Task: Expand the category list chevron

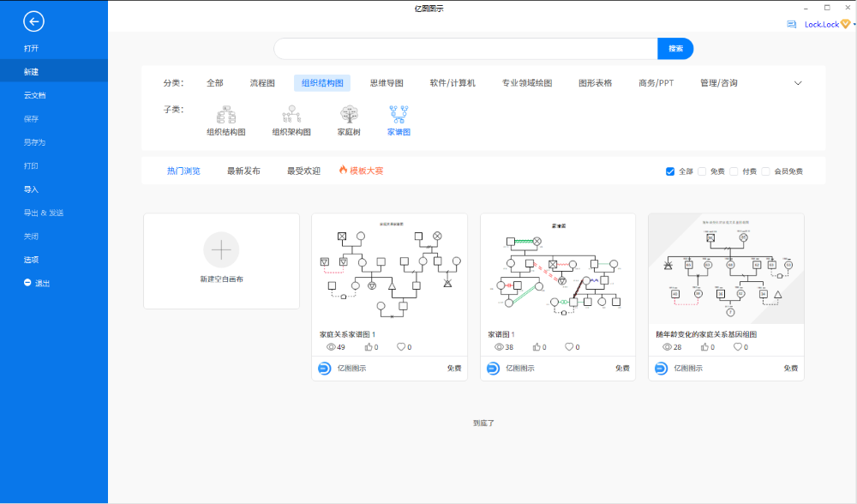Action: tap(798, 83)
